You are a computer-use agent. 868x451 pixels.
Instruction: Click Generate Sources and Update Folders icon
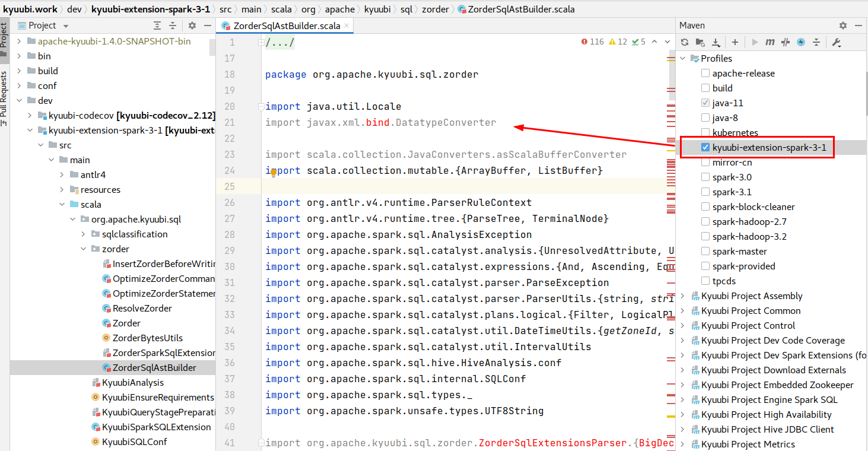700,42
